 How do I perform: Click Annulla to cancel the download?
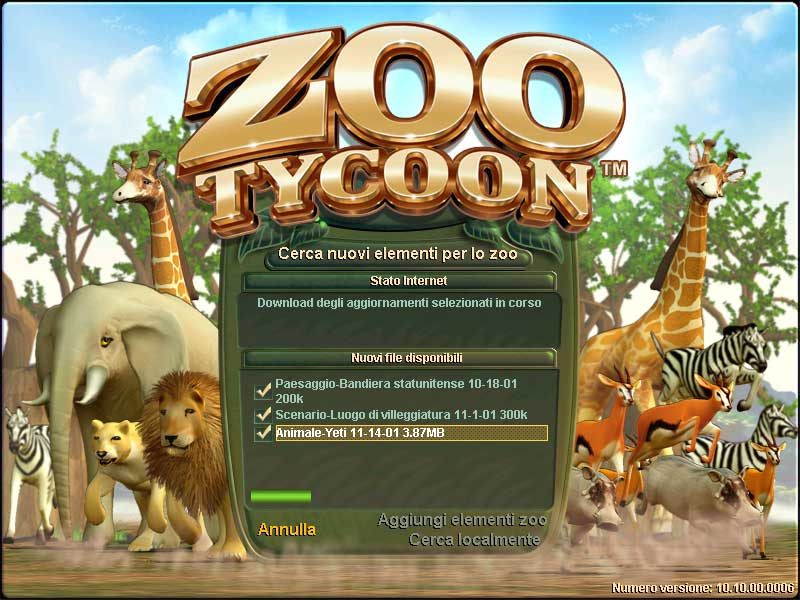click(287, 530)
